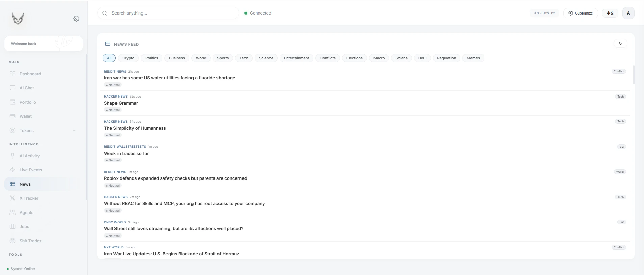Click CNBC WORLD source label
This screenshot has width=644, height=275.
115,222
